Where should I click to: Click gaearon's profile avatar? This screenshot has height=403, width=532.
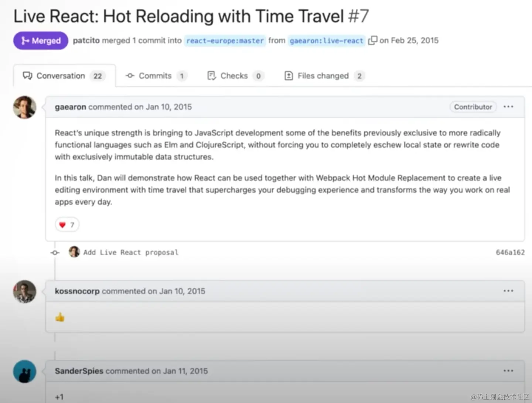25,107
